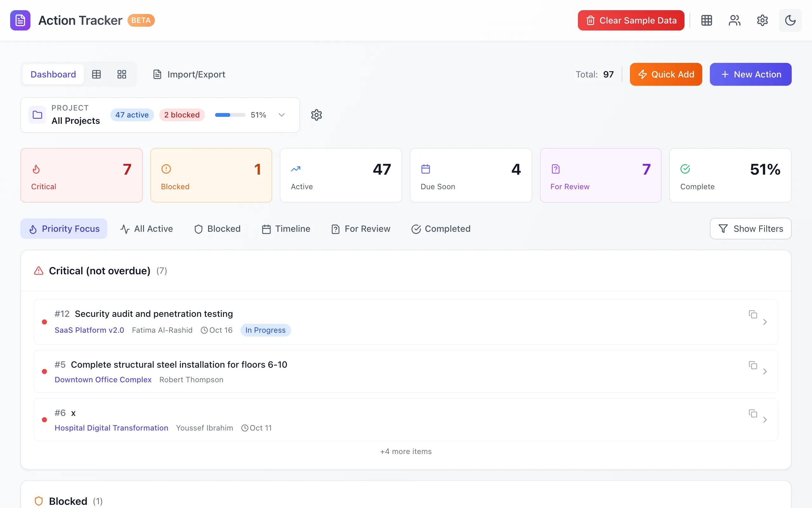Duplicate action #6 with the copy icon

click(753, 413)
